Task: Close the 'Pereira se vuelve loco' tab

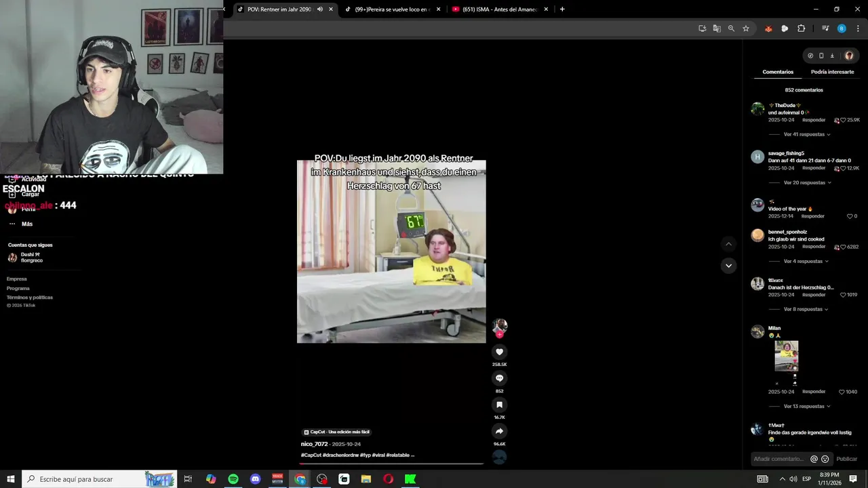Action: 438,9
